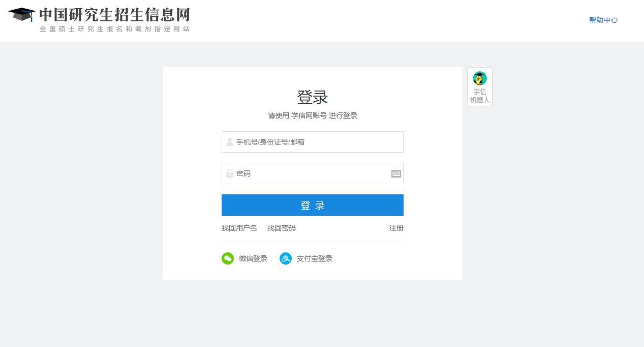Click the lock icon in password field
The height and width of the screenshot is (347, 644).
(x=230, y=173)
